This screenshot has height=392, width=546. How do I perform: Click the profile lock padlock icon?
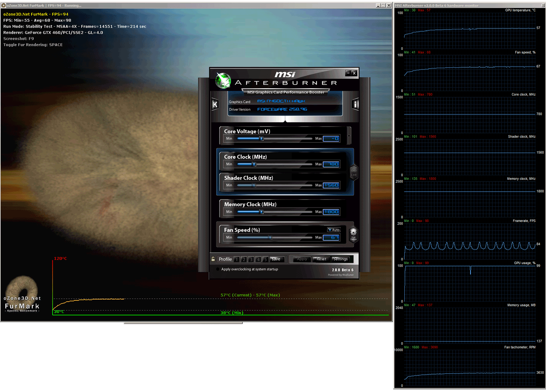pyautogui.click(x=213, y=259)
